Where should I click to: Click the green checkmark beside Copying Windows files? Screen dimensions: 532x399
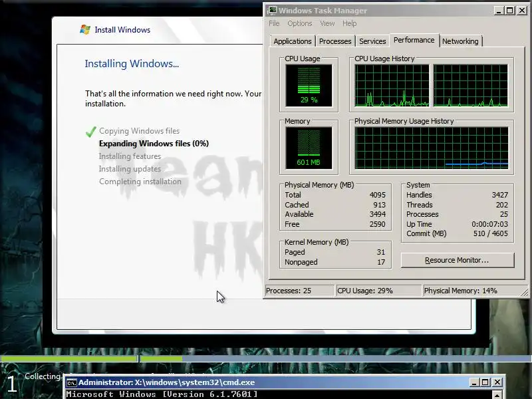point(91,131)
